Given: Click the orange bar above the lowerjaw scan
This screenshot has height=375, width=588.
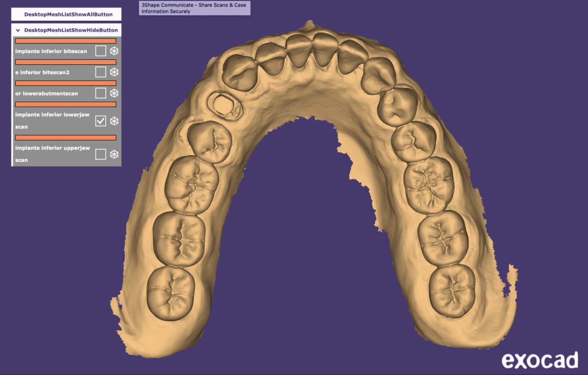Looking at the screenshot, I should 65,104.
